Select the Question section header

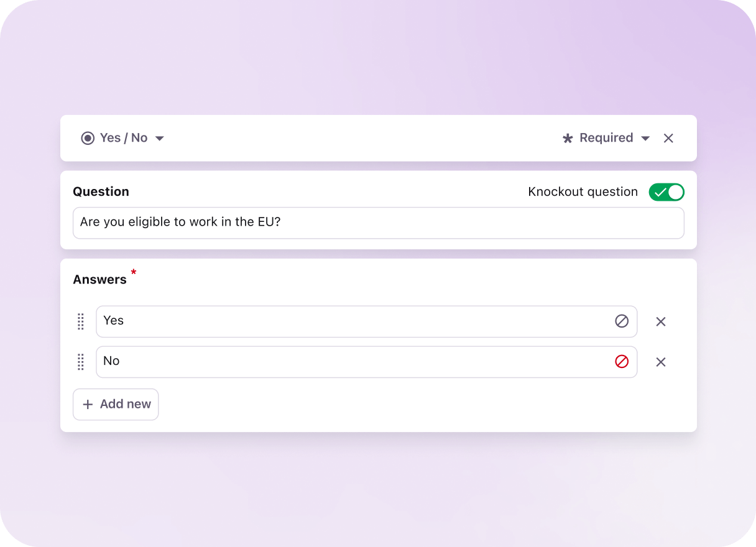coord(101,191)
